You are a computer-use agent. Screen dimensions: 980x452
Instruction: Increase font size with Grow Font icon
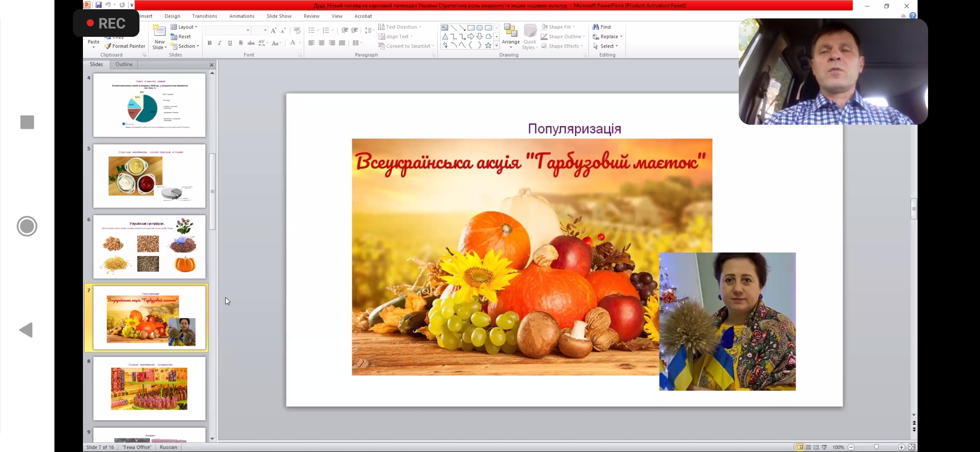(273, 30)
